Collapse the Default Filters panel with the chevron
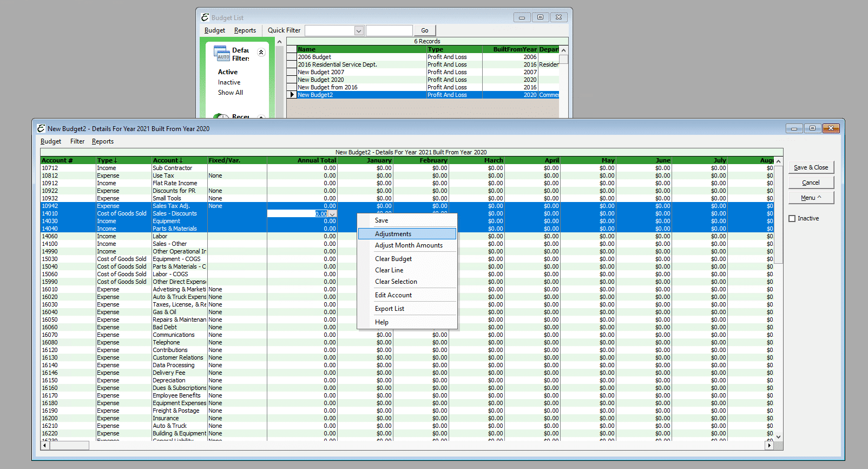Viewport: 868px width, 469px height. pos(261,53)
